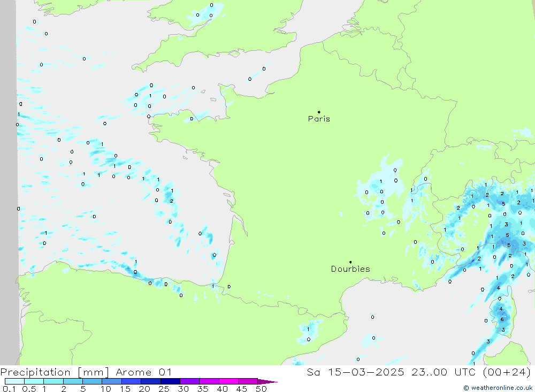Viewport: 535px width, 392px height.
Task: Click the "25" legend scale label
Action: (x=164, y=389)
